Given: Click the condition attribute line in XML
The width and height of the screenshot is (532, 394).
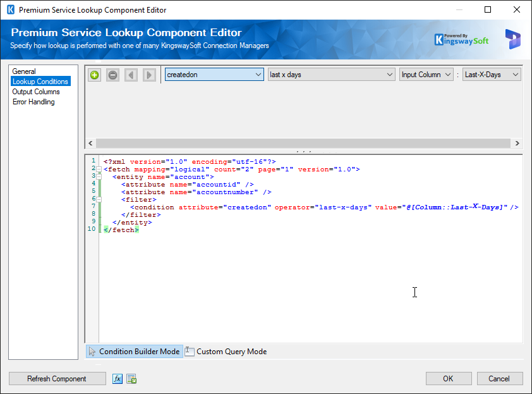Looking at the screenshot, I should [324, 207].
